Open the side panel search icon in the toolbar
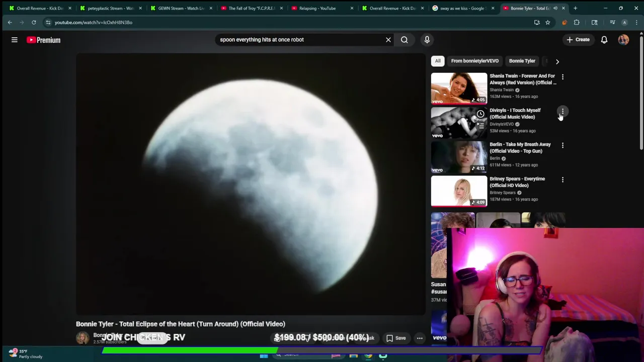 594,22
